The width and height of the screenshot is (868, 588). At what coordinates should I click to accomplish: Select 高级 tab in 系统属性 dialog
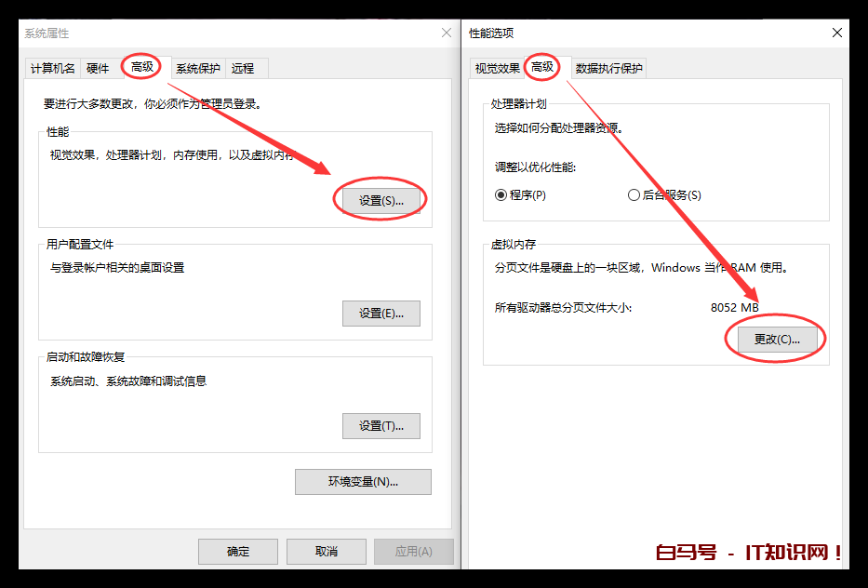click(142, 67)
